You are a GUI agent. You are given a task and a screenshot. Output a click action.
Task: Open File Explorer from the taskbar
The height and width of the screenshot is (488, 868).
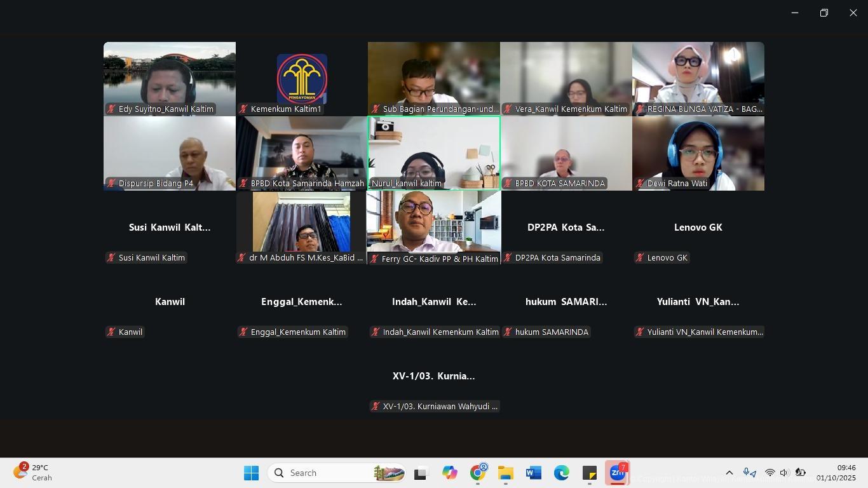tap(506, 473)
